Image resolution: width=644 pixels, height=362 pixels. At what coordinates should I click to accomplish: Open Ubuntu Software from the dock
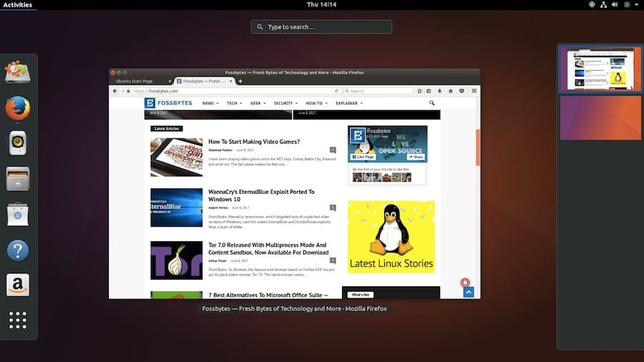click(18, 214)
